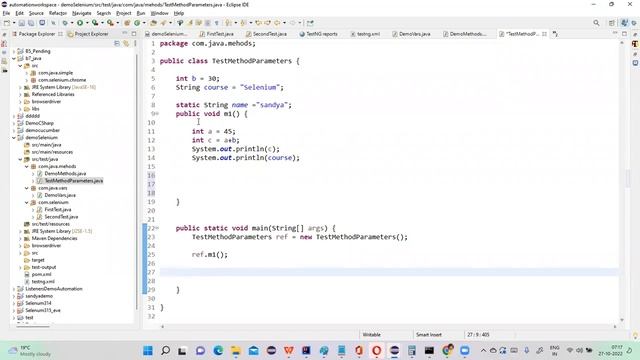
Task: Open dropdown arrow next to Debug icon
Action: pos(72,23)
